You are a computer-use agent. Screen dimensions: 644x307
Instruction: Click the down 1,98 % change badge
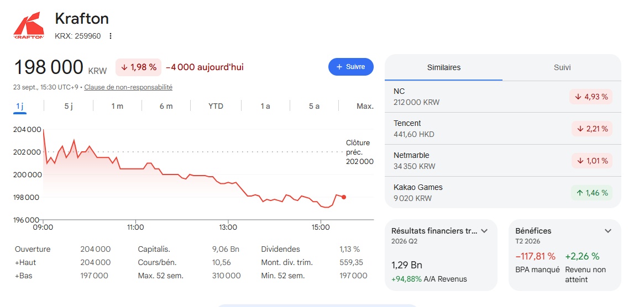coord(138,67)
